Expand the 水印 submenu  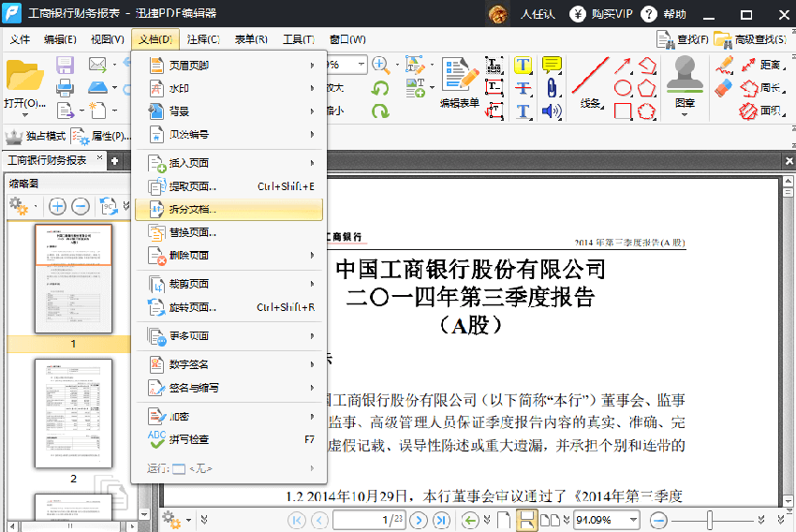pos(228,88)
